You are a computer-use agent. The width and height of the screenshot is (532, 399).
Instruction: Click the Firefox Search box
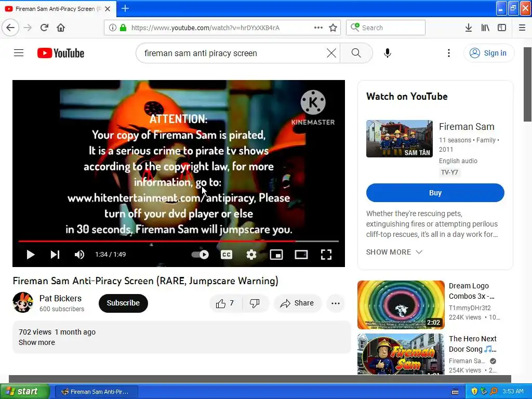[385, 28]
